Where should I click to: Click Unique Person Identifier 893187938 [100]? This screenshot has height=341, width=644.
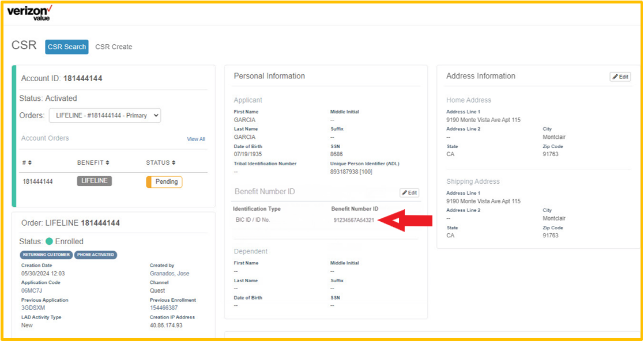(351, 172)
